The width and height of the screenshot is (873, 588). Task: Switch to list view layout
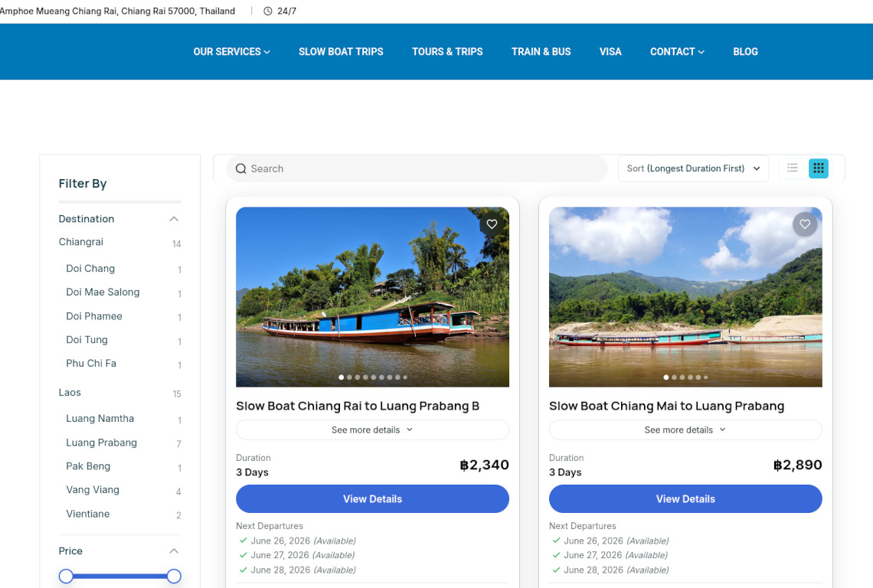click(793, 168)
